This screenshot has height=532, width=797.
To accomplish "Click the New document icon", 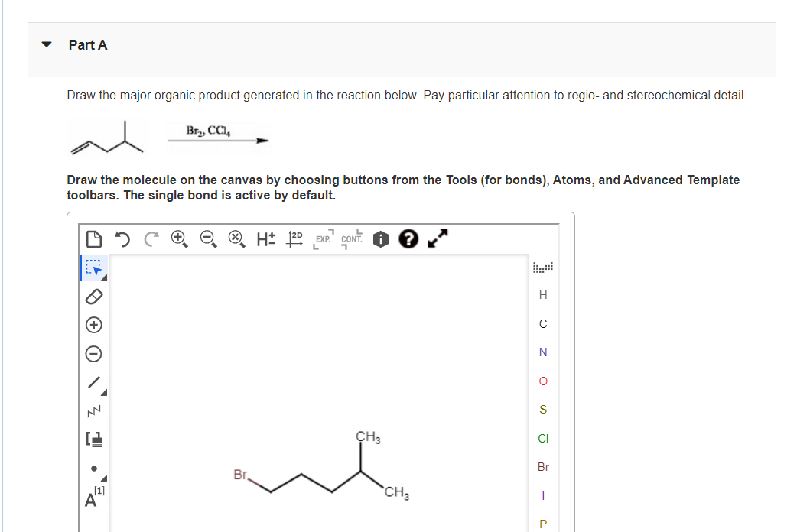I will (94, 238).
